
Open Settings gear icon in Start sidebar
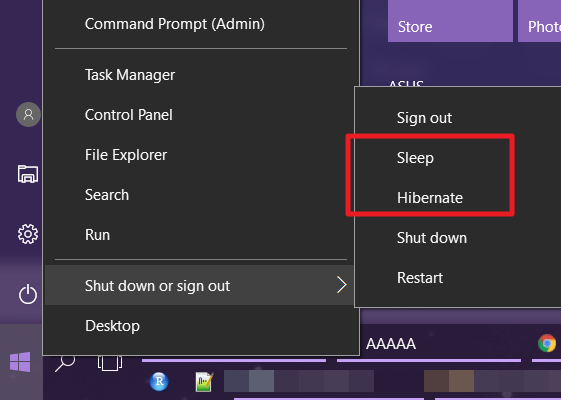[x=28, y=234]
